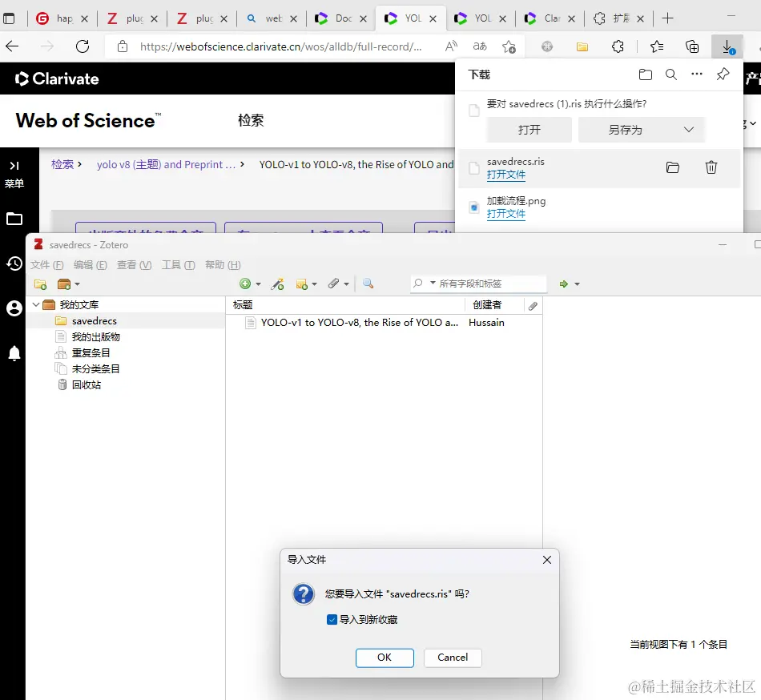Image resolution: width=761 pixels, height=700 pixels.
Task: Open the browser downloads icon
Action: (x=727, y=46)
